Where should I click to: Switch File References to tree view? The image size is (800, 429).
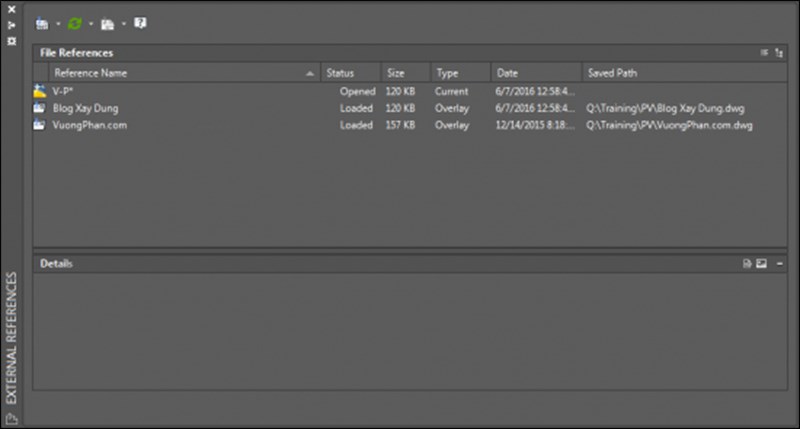778,52
